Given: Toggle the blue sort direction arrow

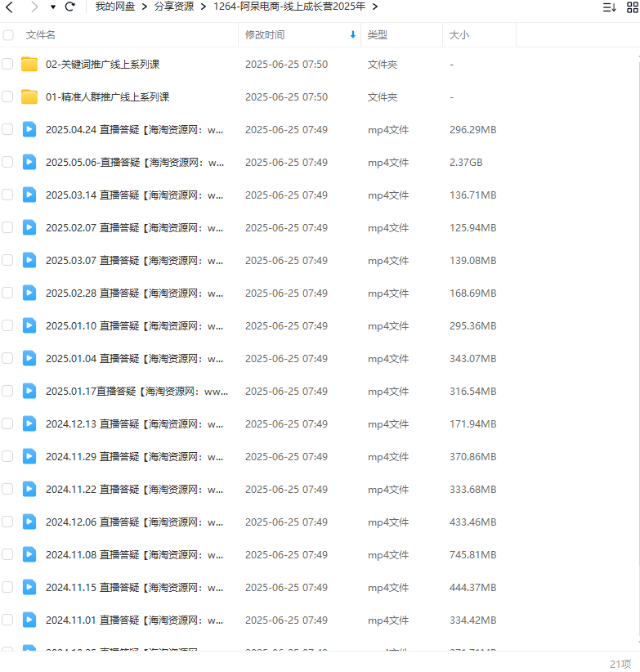Looking at the screenshot, I should tap(353, 35).
